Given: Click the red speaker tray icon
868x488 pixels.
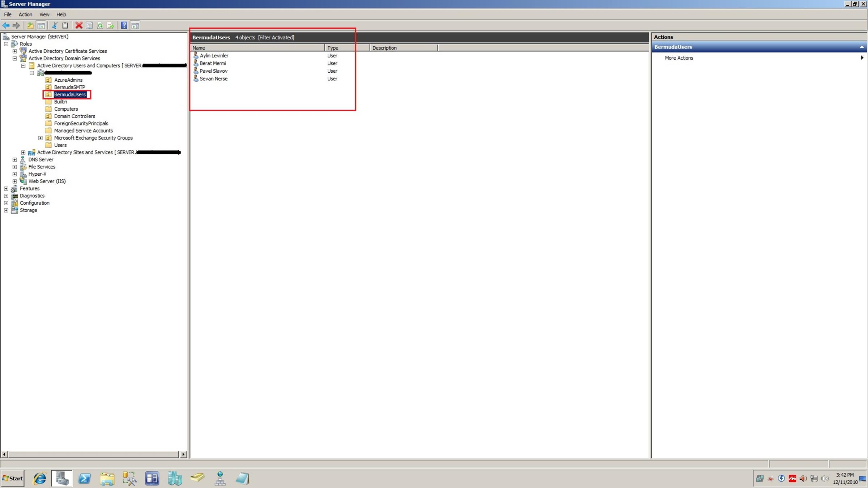Looking at the screenshot, I should click(803, 479).
